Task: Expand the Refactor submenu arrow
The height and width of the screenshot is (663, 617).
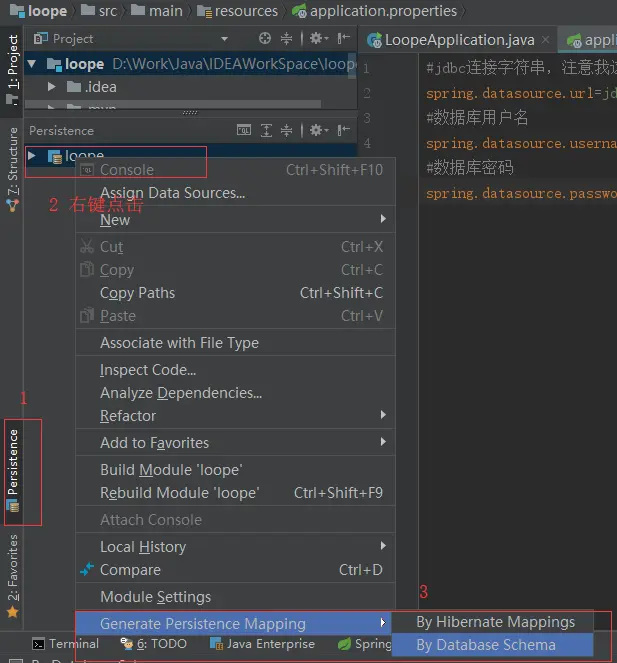Action: 383,415
